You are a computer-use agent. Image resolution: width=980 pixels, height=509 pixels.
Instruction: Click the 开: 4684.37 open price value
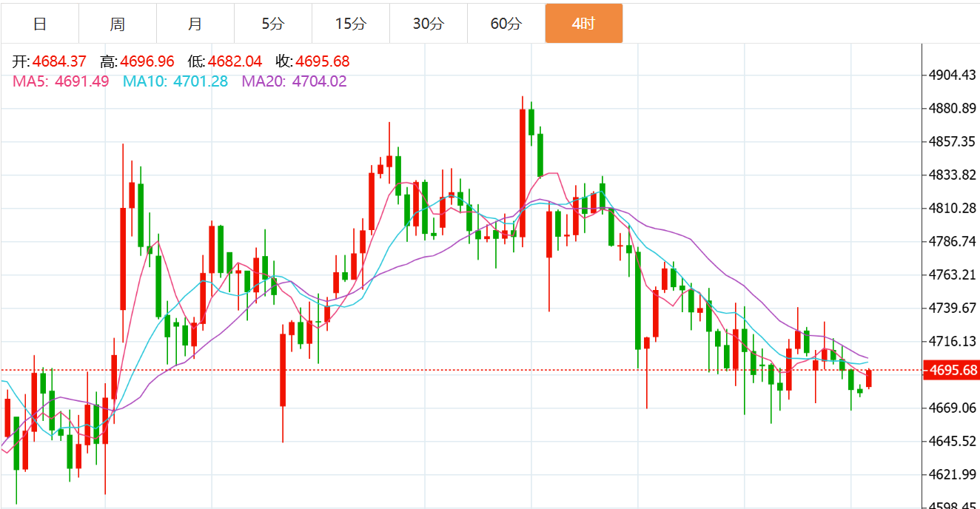point(50,61)
